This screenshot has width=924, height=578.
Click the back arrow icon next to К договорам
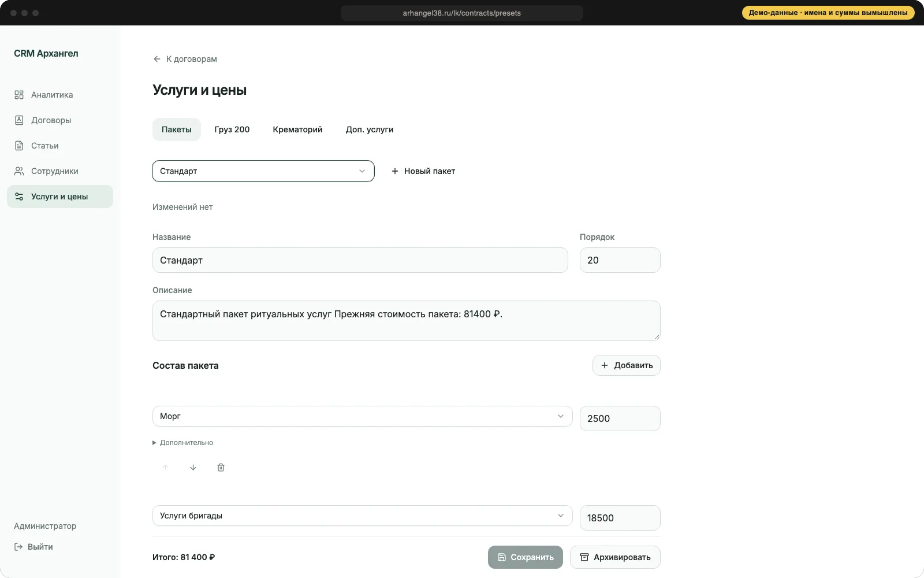(157, 59)
